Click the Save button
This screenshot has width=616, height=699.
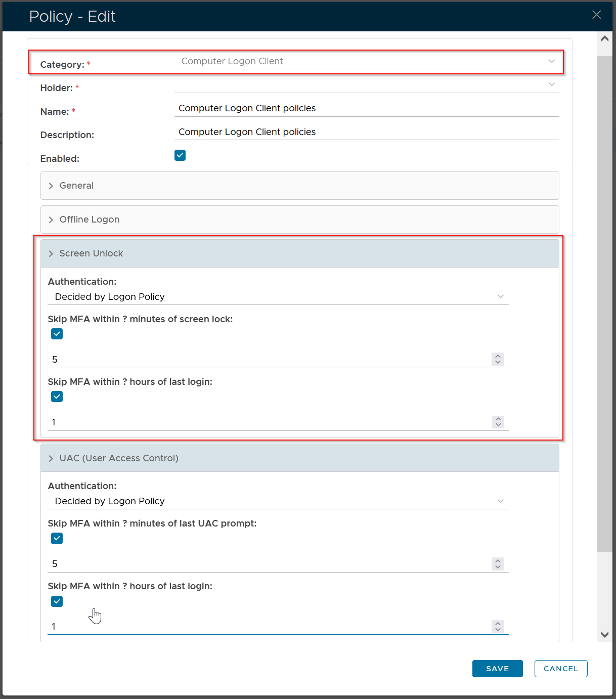tap(497, 669)
